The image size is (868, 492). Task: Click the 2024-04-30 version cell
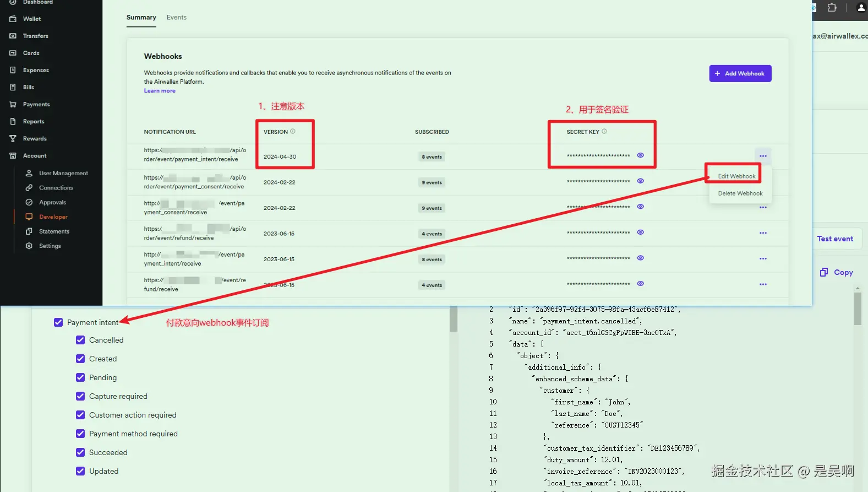[x=280, y=156]
